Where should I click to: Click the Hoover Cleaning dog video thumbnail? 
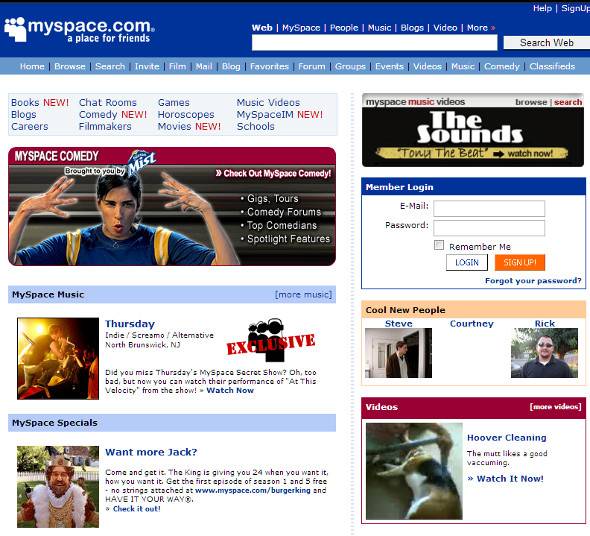click(x=414, y=471)
